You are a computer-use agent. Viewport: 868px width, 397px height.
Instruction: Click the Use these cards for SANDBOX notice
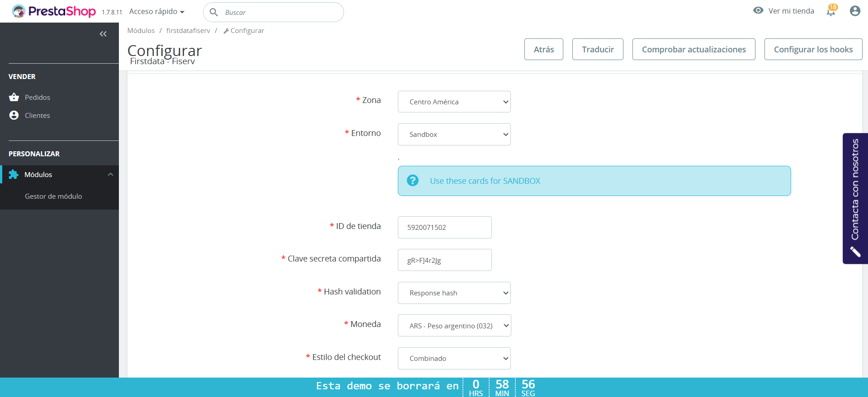[x=594, y=181]
